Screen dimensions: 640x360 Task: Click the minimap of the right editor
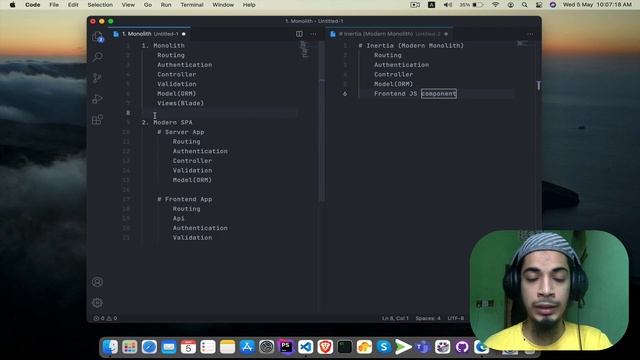521,43
